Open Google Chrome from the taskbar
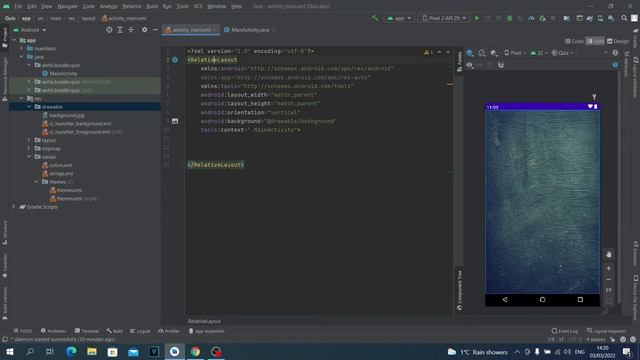This screenshot has width=640, height=360. click(195, 351)
